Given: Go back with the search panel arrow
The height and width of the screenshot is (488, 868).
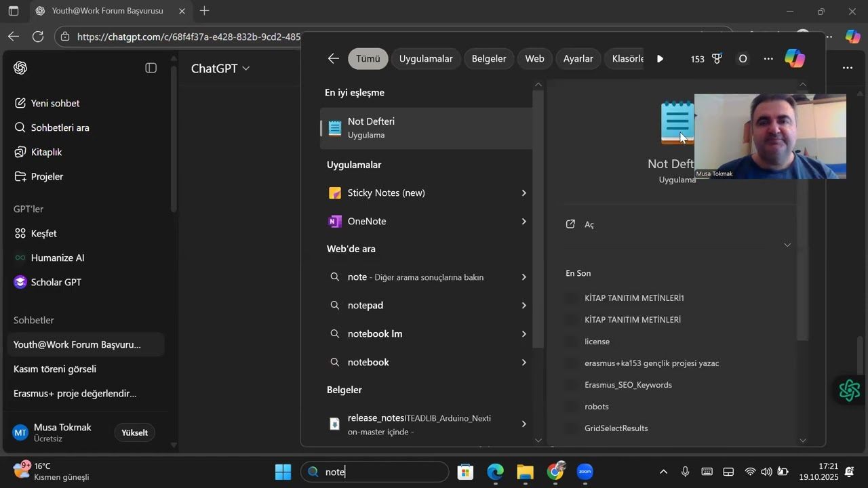Looking at the screenshot, I should (x=333, y=59).
